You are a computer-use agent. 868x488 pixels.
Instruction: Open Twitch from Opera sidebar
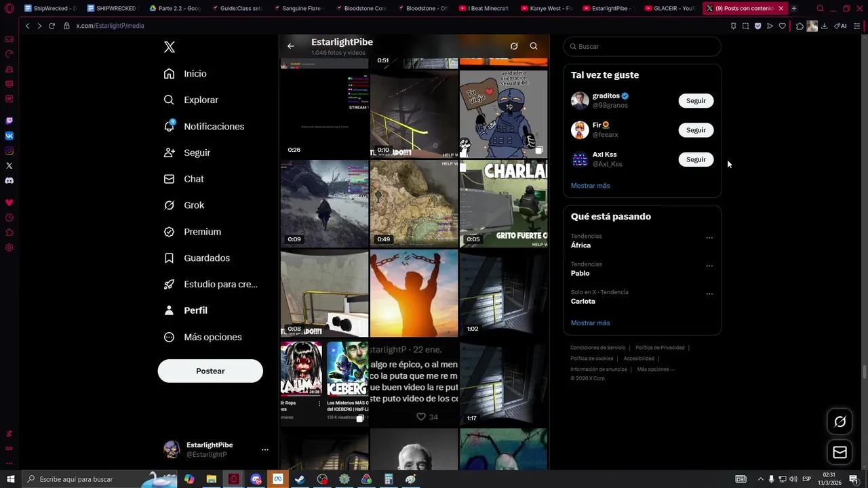[x=9, y=121]
